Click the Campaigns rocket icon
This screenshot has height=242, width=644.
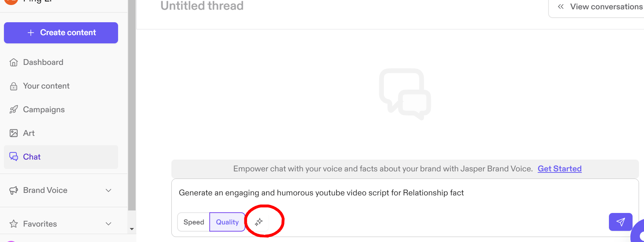tap(14, 110)
